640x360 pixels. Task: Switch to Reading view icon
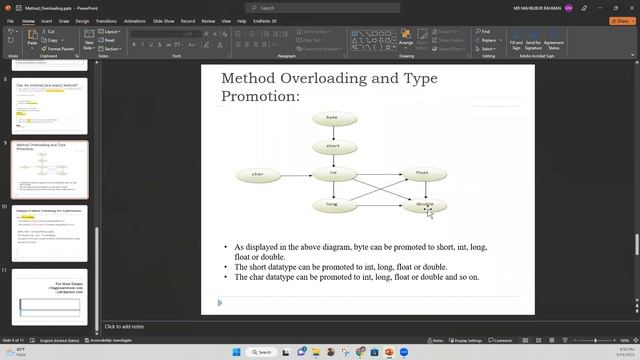point(551,340)
